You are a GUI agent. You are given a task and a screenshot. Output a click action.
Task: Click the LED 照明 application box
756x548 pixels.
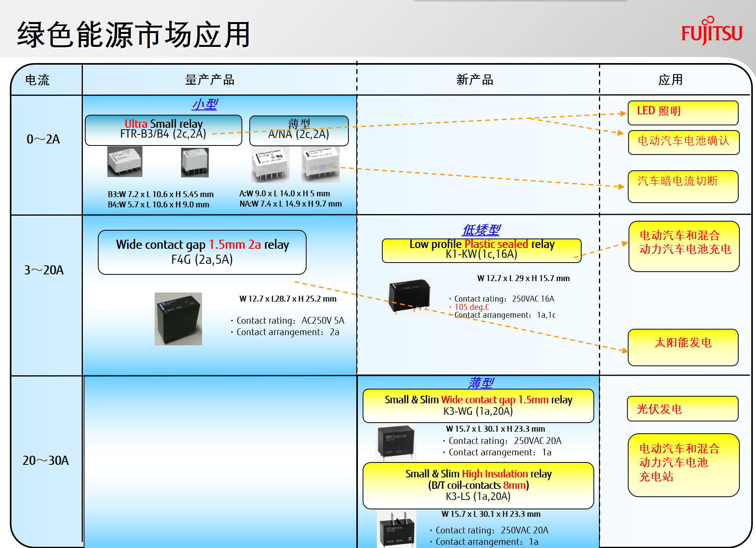tap(683, 113)
